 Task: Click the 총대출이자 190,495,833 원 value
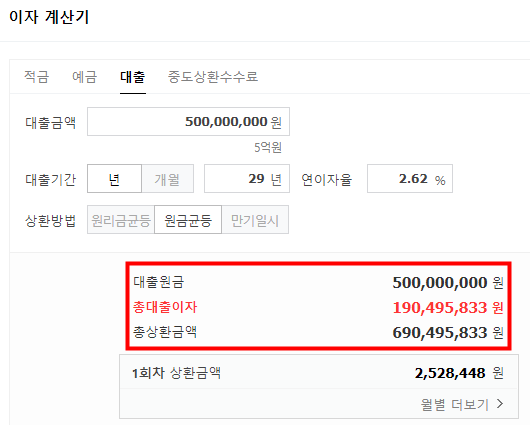coord(448,308)
